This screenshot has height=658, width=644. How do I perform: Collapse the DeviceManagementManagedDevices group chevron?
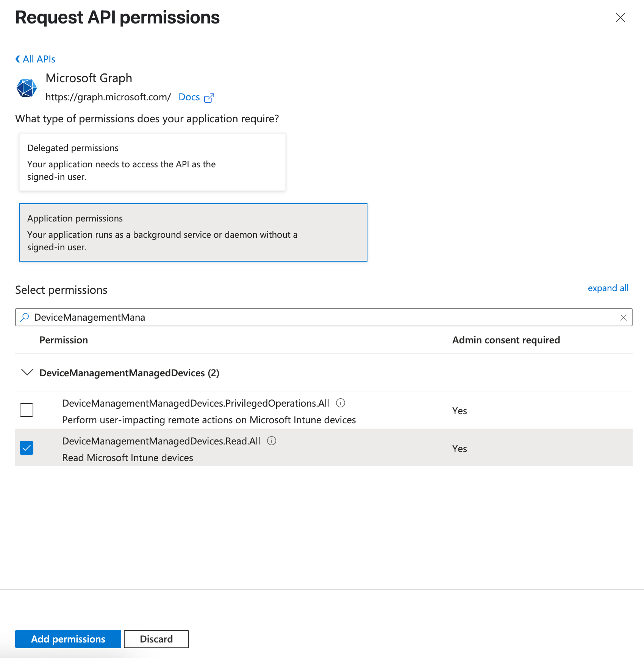[27, 373]
